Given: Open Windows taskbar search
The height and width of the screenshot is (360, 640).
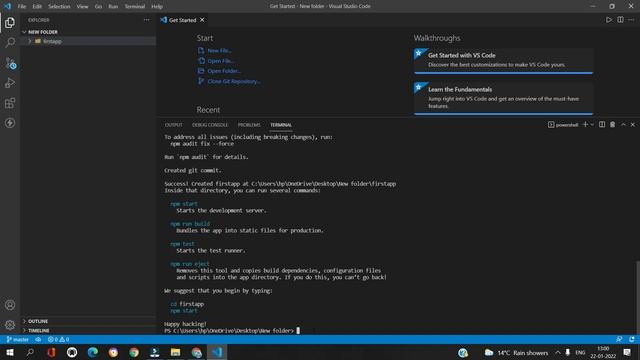Looking at the screenshot, I should coord(30,352).
